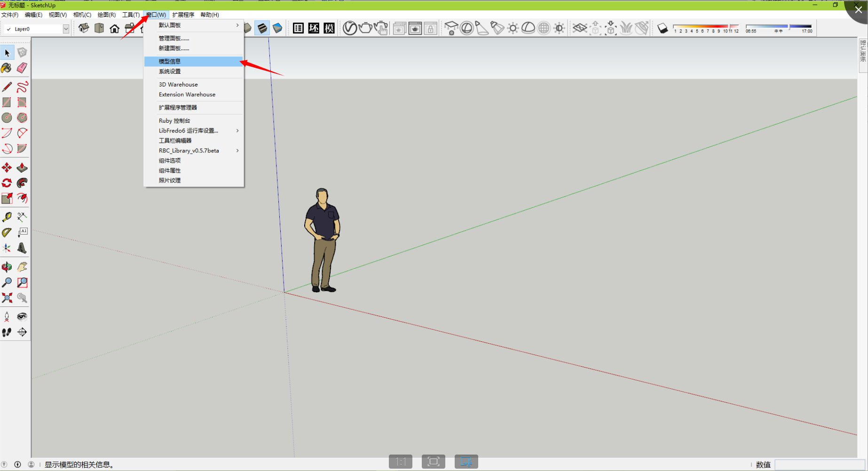Viewport: 868px width, 471px height.
Task: Select the Freehand drawing tool
Action: [x=22, y=87]
